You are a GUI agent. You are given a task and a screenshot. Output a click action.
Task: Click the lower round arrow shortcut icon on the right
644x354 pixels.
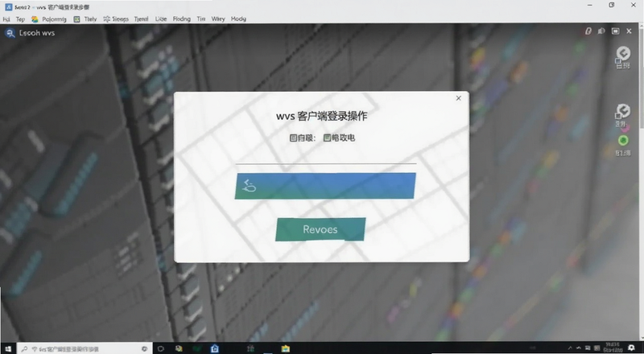click(623, 110)
